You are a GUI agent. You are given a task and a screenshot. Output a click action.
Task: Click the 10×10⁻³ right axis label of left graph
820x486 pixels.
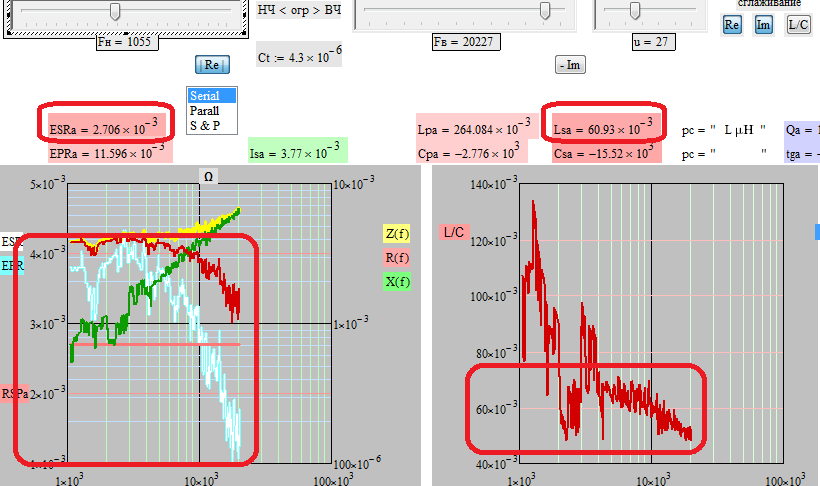pos(354,183)
